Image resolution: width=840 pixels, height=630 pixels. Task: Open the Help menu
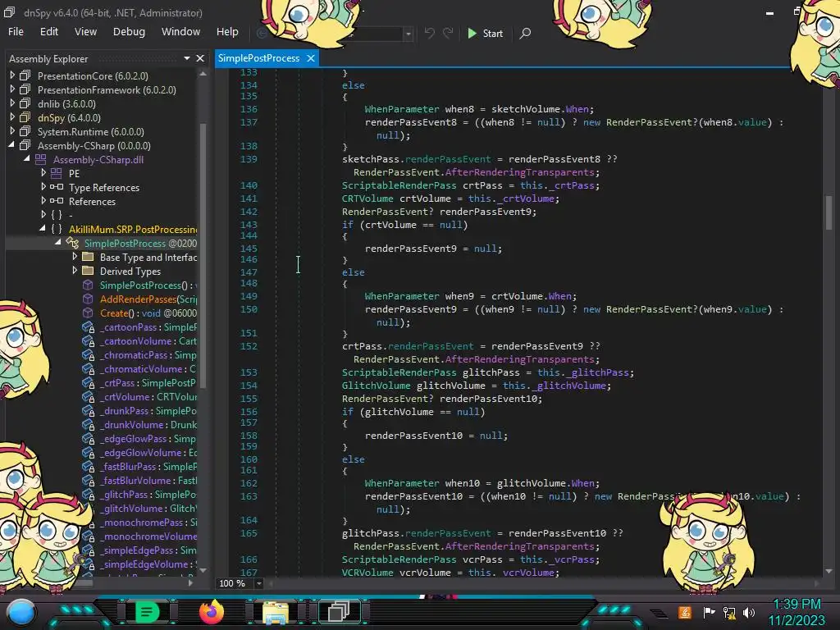pyautogui.click(x=227, y=32)
